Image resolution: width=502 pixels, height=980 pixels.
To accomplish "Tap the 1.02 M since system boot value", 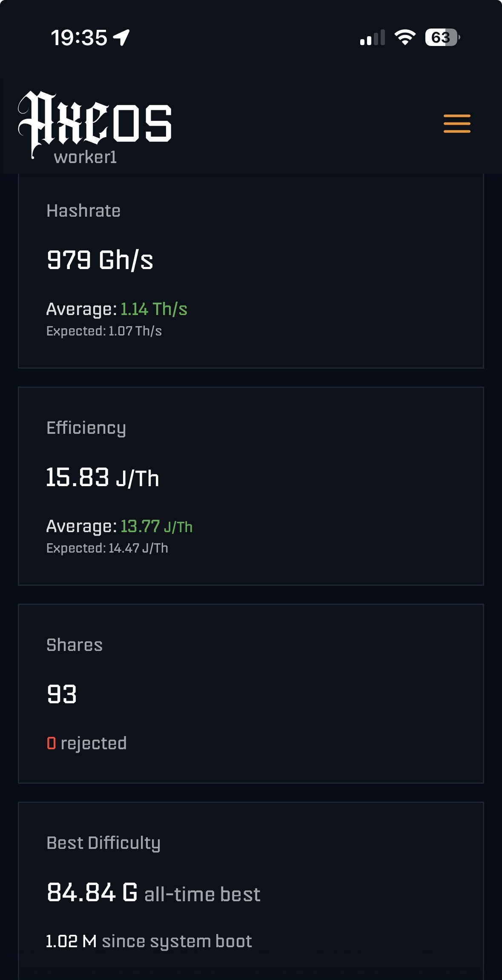I will 72,941.
